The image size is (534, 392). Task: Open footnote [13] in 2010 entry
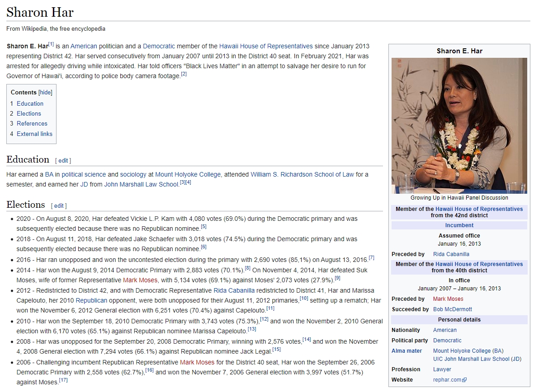(252, 329)
